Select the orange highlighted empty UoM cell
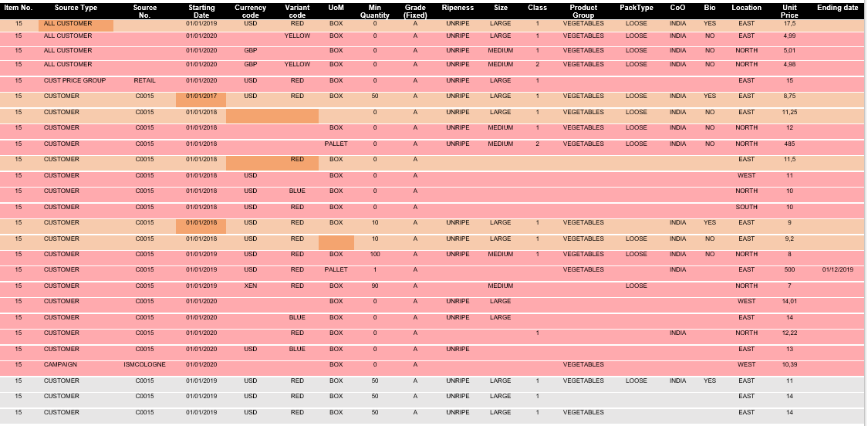This screenshot has width=868, height=426. (x=336, y=241)
